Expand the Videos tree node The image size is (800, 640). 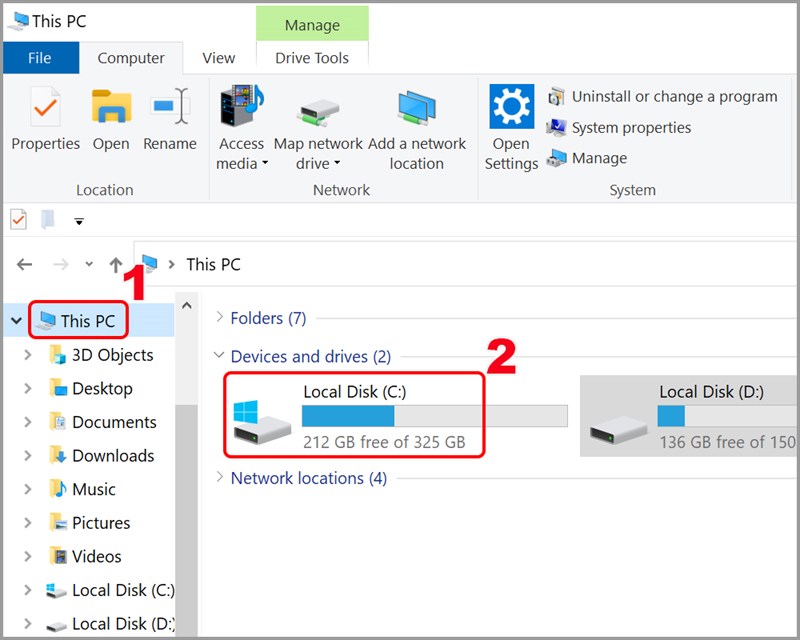pos(28,556)
